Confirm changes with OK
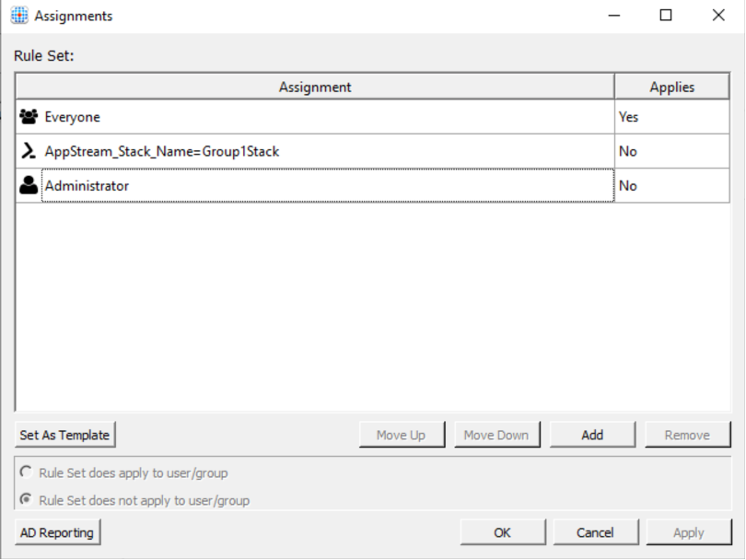The image size is (746, 560). (503, 531)
